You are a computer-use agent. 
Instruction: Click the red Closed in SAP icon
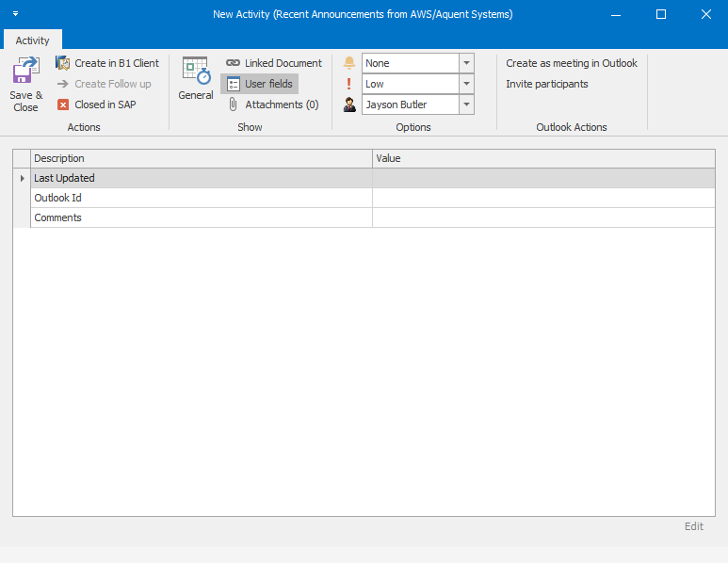[x=63, y=105]
